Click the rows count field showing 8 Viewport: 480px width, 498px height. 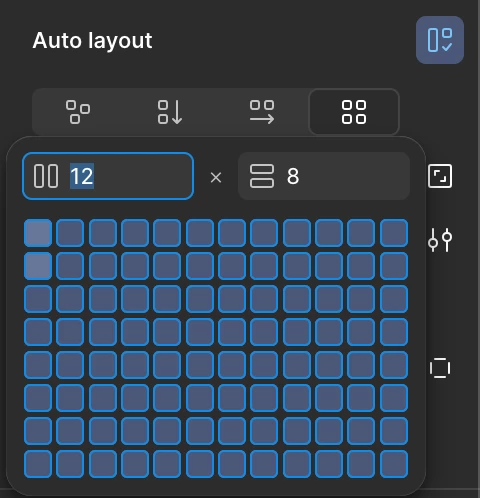click(x=324, y=176)
